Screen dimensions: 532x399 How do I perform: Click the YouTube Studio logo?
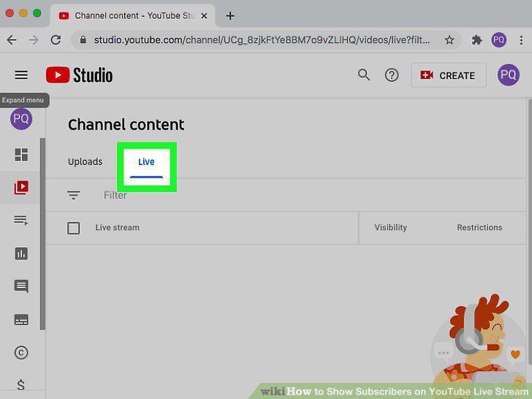click(x=80, y=75)
